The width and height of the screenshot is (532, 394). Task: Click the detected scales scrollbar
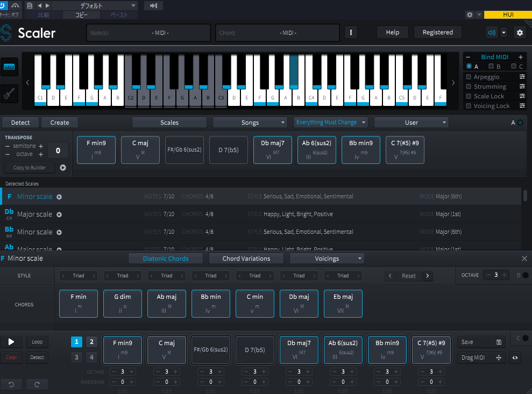click(x=525, y=195)
